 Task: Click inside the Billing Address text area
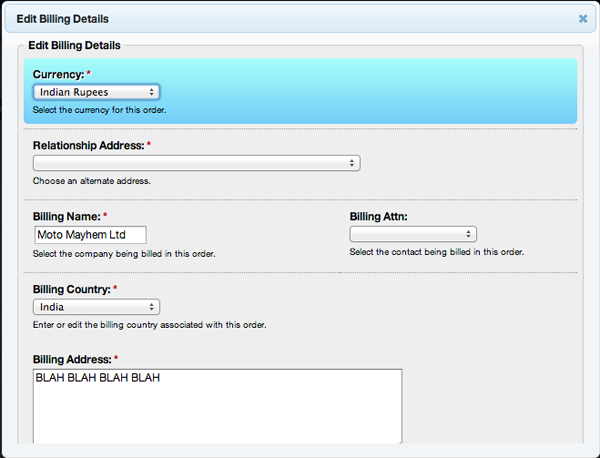point(217,406)
